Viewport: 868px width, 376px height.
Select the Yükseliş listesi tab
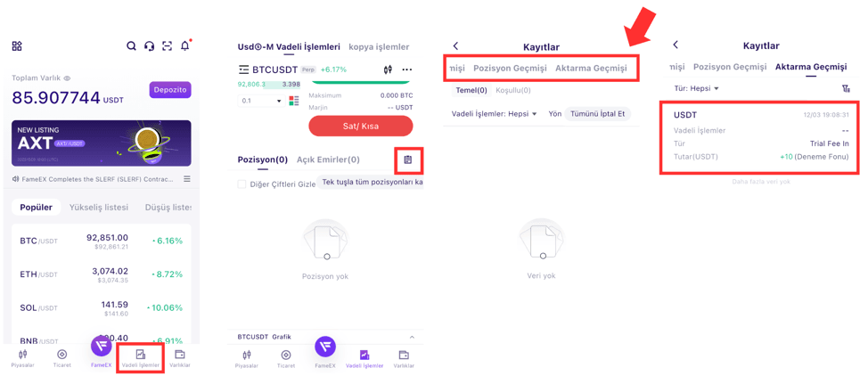(99, 208)
